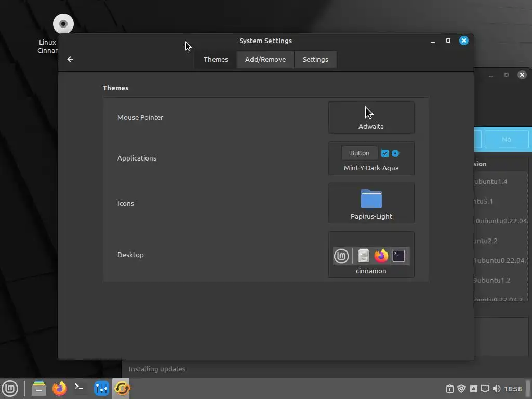Maximize the System Settings window
The image size is (532, 399).
448,41
